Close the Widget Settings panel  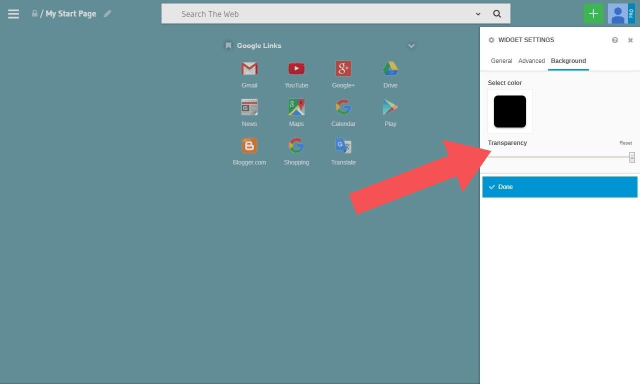pyautogui.click(x=630, y=40)
